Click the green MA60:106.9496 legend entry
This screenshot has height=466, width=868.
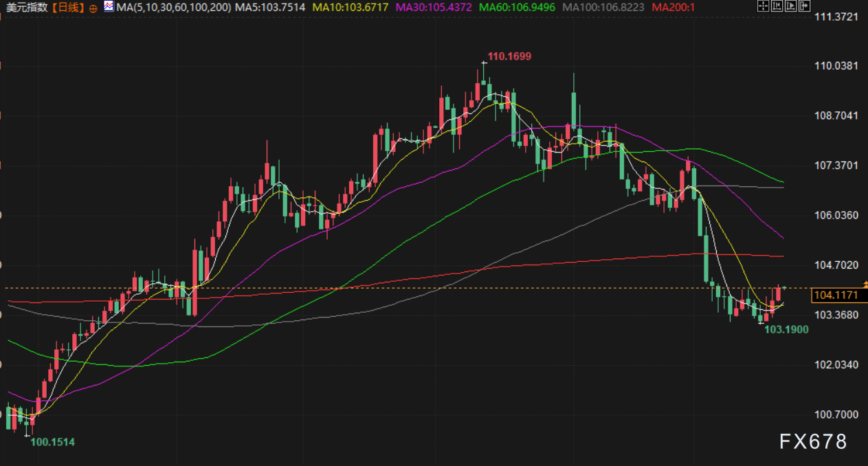tap(517, 8)
